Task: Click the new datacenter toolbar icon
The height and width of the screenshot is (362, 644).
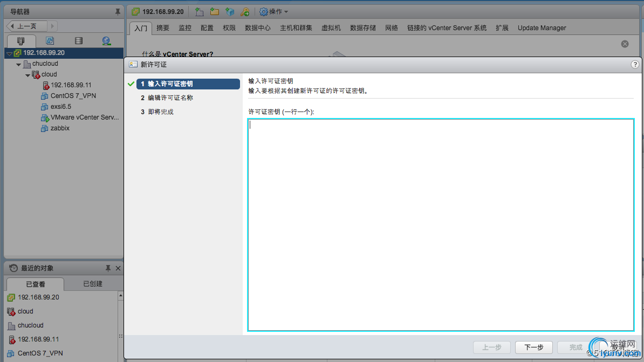Action: [x=199, y=12]
